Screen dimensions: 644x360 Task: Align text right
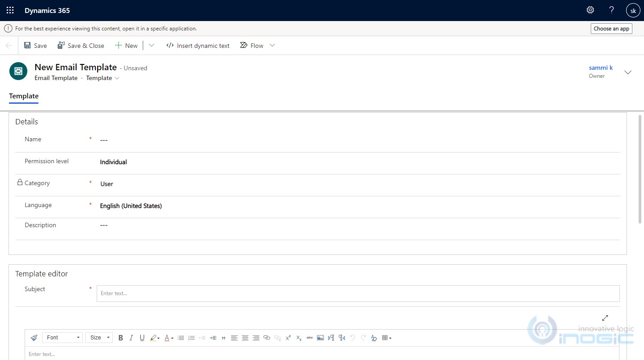pos(256,338)
